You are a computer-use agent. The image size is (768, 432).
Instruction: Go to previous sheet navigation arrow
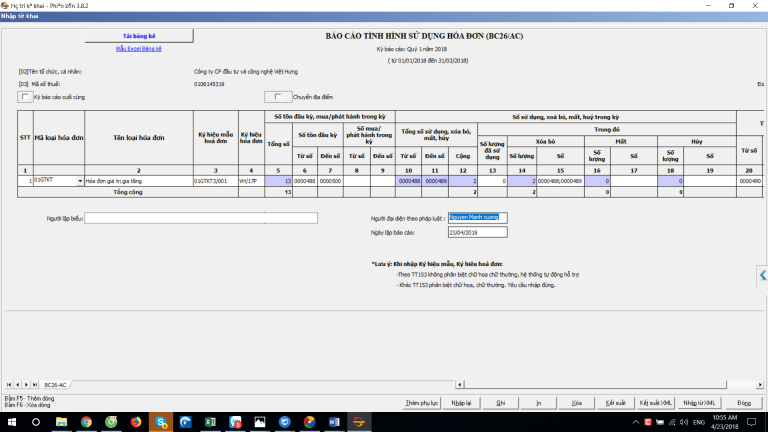[18, 385]
